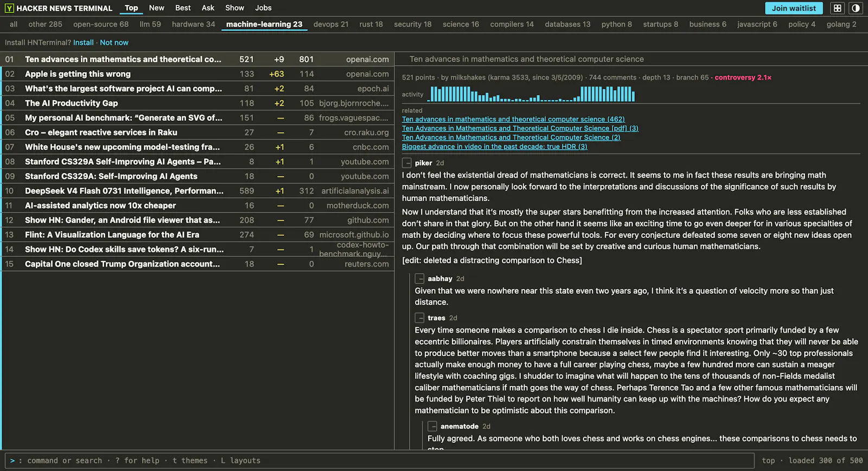The width and height of the screenshot is (868, 471).
Task: Click the 'loaded 300 of 500' status
Action: (825, 461)
